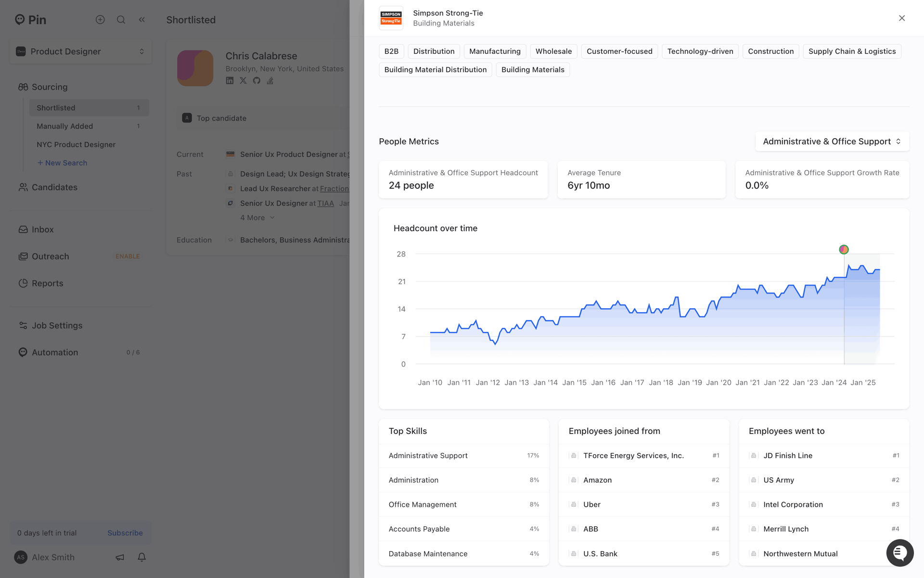Click the Office Management skill row

click(464, 504)
